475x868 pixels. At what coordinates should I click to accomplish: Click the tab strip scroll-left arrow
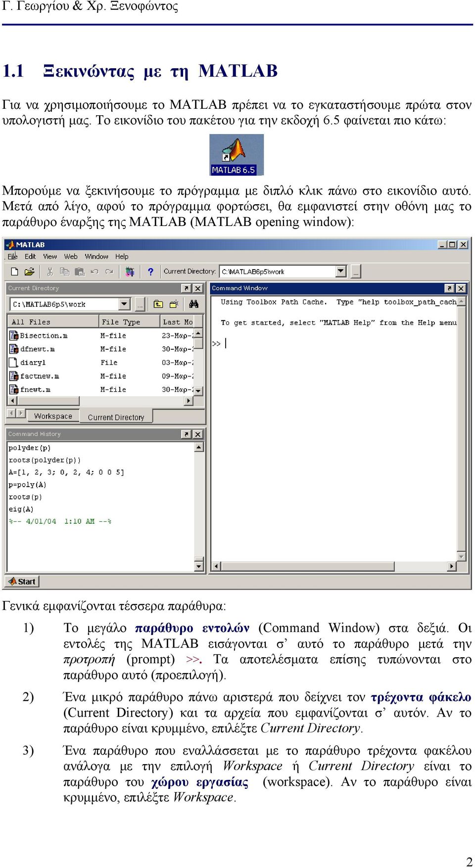coord(11,412)
